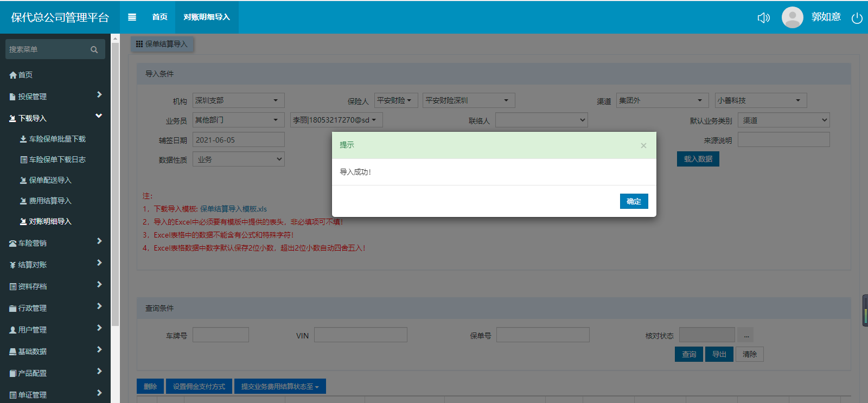Select 费用结算导入 sidebar item
868x403 pixels.
(50, 201)
